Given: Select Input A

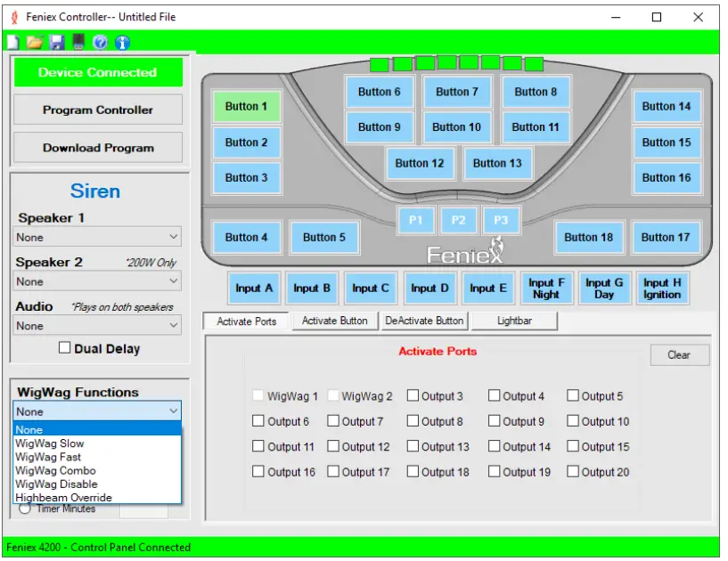Looking at the screenshot, I should [x=254, y=289].
